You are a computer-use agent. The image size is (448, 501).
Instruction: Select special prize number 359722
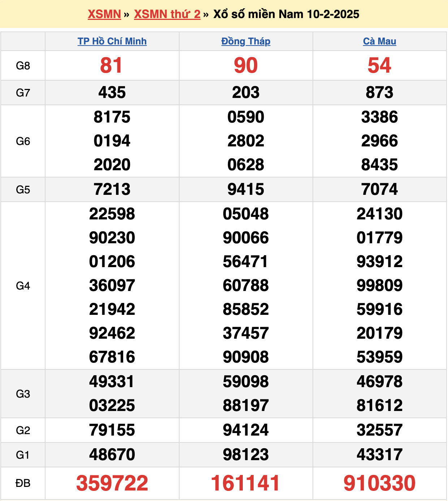coord(112,483)
